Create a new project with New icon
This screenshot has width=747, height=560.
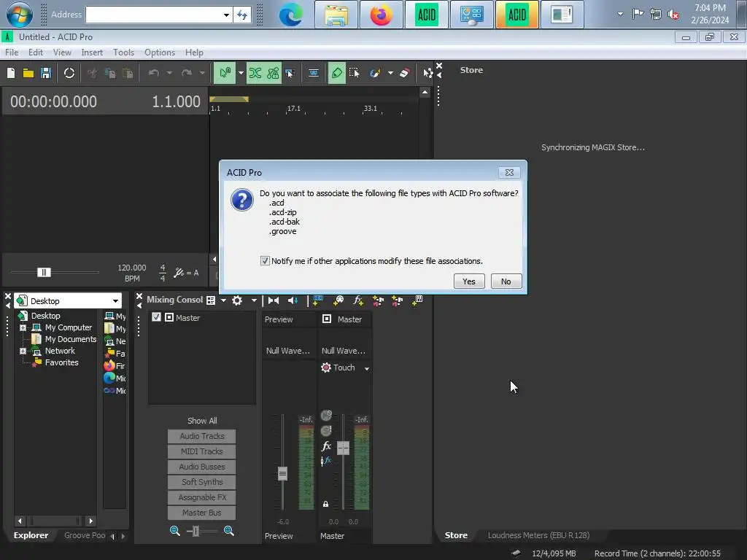tap(11, 73)
